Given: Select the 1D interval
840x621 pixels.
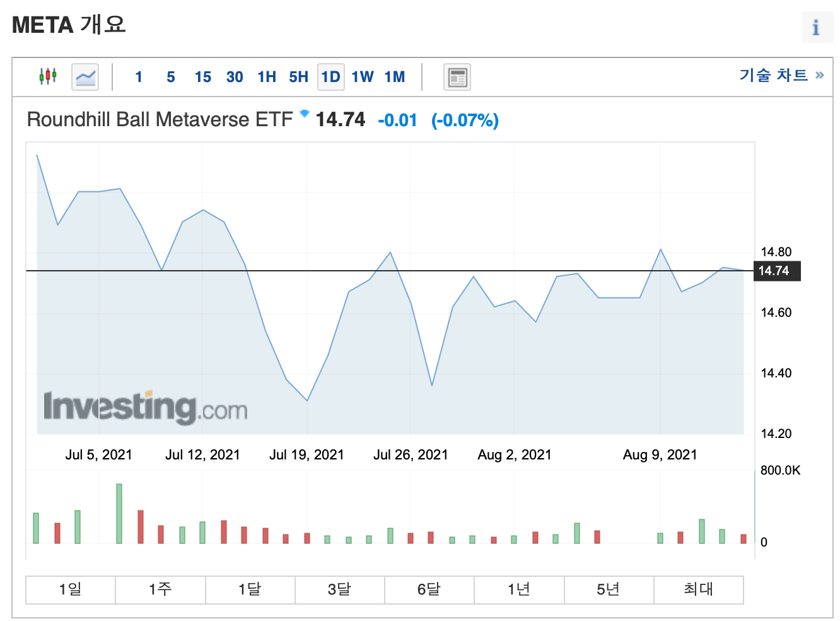Looking at the screenshot, I should pos(331,77).
